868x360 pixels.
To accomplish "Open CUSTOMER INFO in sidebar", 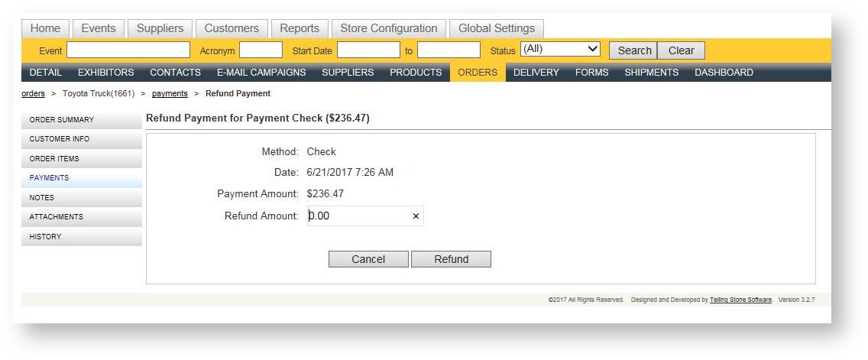I will (81, 139).
